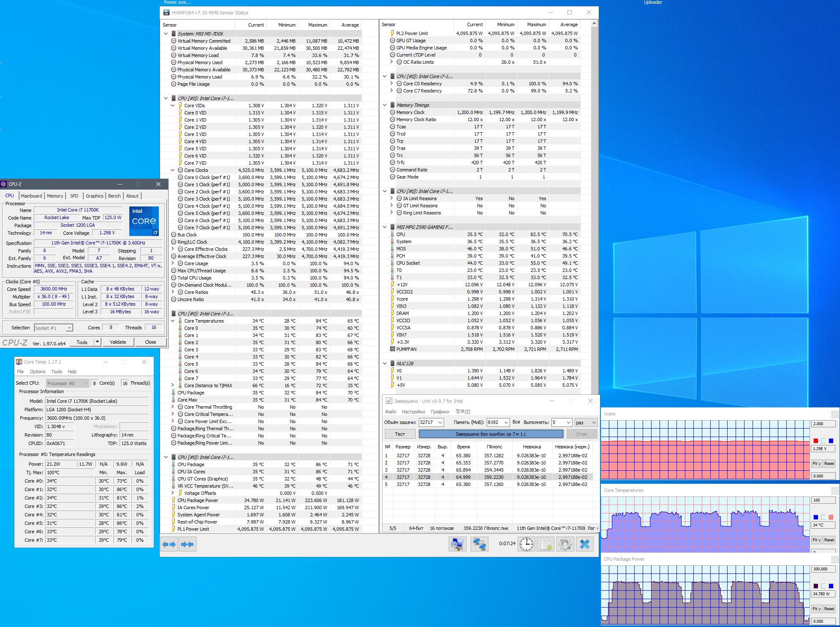Open HWiNFO sensor settings gear icon
840x627 pixels.
pyautogui.click(x=565, y=544)
